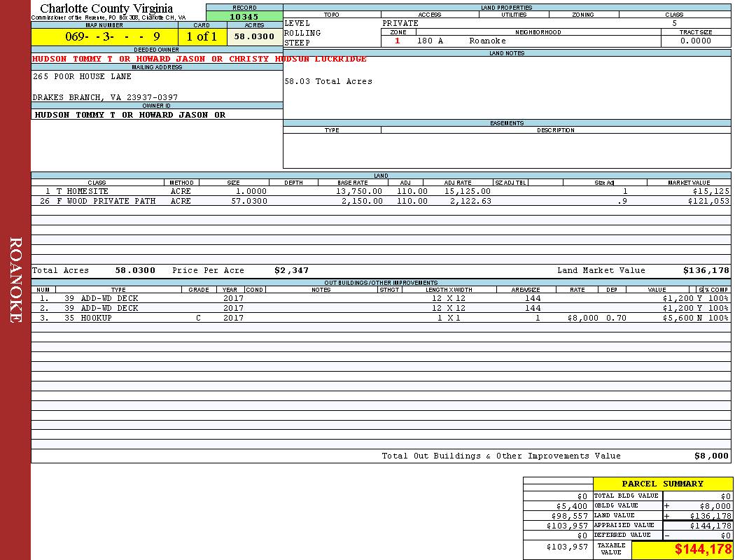
Task: Click the outbuildings total value $8,000
Action: (x=710, y=456)
